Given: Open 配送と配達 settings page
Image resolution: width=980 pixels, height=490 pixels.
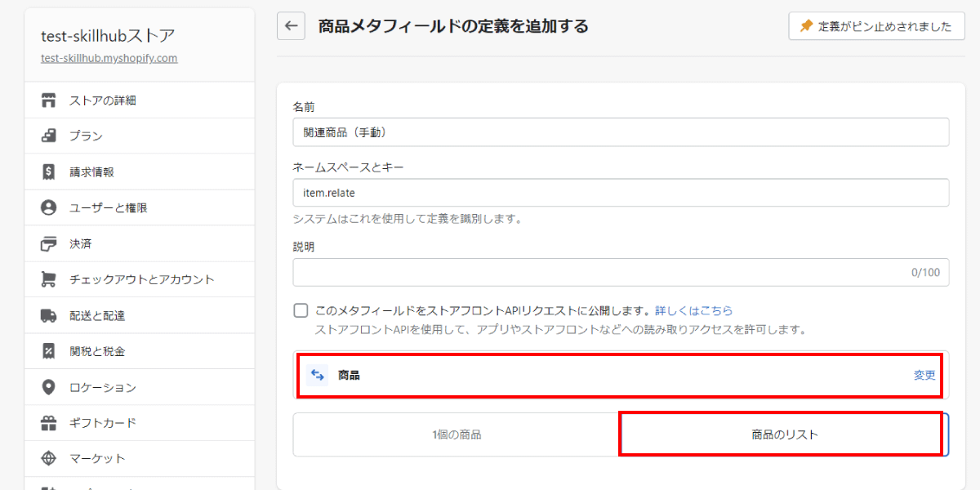Looking at the screenshot, I should click(x=140, y=315).
